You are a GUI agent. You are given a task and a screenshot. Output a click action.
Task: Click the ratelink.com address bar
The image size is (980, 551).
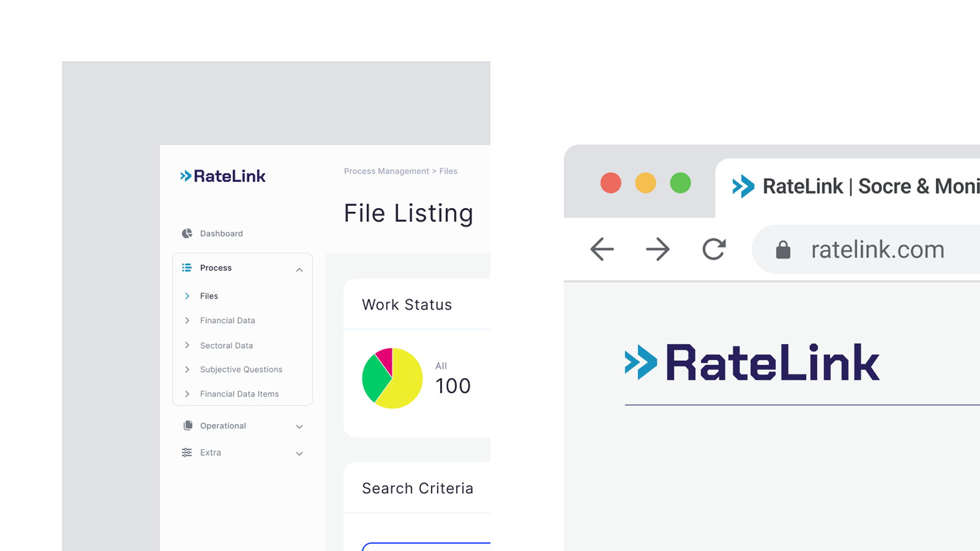pos(867,249)
